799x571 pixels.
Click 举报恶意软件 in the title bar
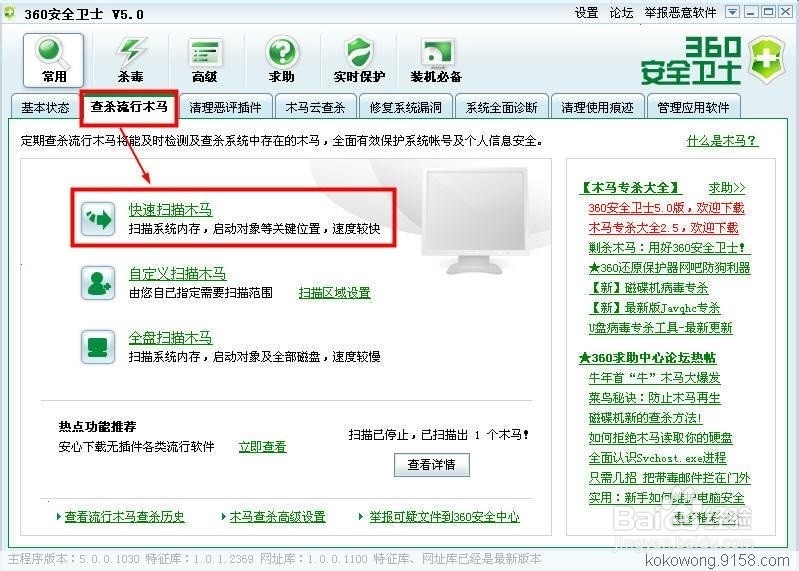tap(680, 12)
